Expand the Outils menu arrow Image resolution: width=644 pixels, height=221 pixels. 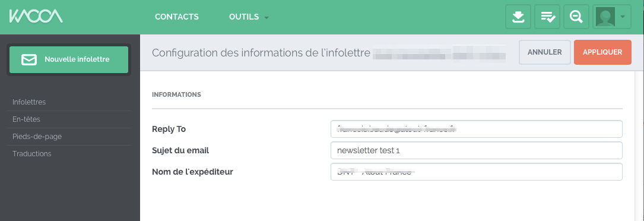pos(266,18)
